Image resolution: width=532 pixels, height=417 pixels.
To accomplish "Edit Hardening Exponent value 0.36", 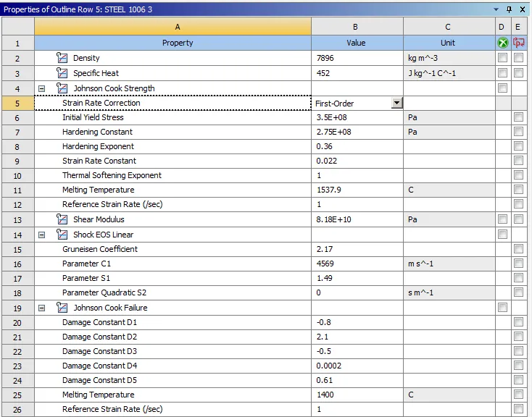I will coord(357,146).
